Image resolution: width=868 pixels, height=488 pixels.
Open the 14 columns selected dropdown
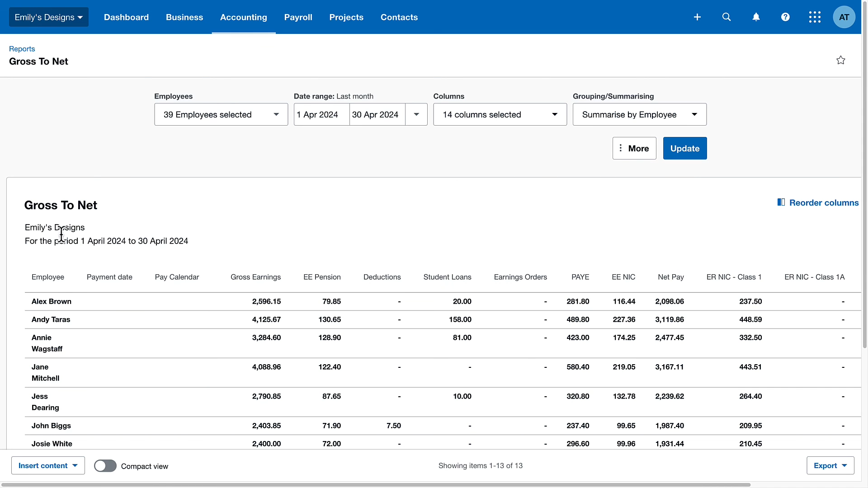(500, 114)
